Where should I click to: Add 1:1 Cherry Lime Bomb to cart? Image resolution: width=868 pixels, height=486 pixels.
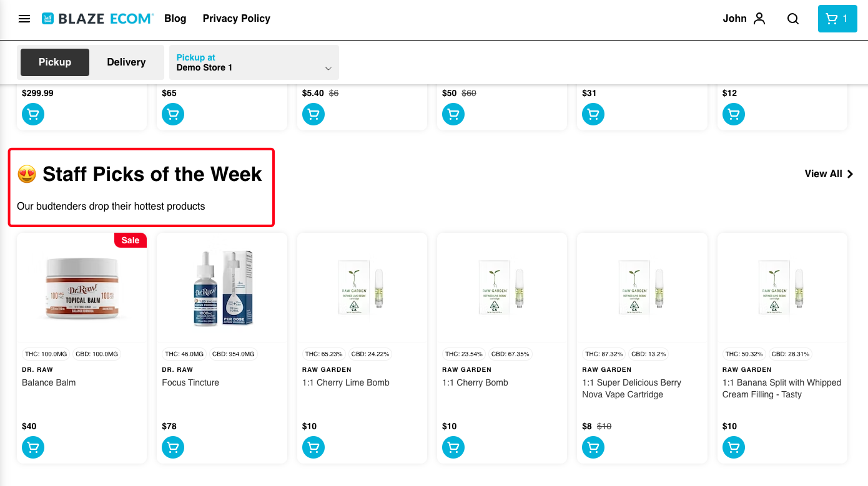(x=313, y=447)
